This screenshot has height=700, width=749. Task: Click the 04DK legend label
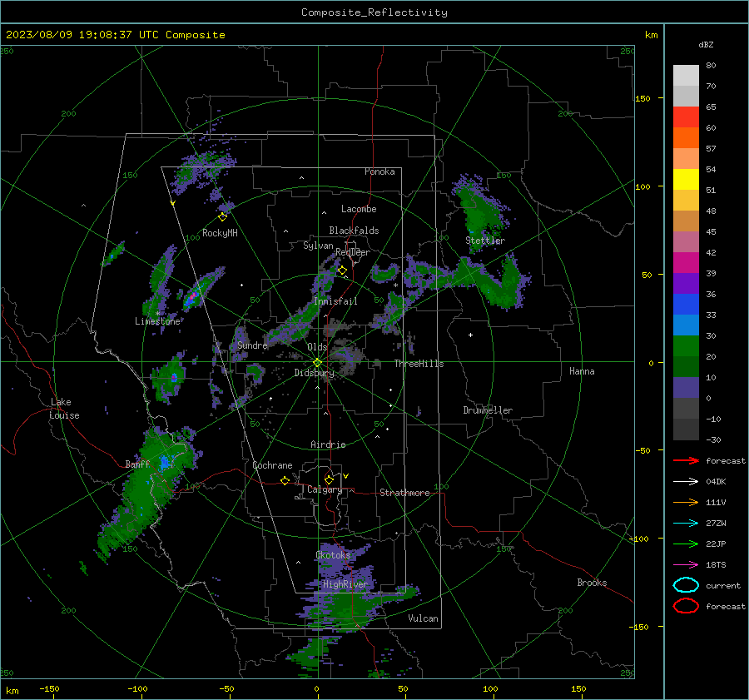(x=716, y=482)
